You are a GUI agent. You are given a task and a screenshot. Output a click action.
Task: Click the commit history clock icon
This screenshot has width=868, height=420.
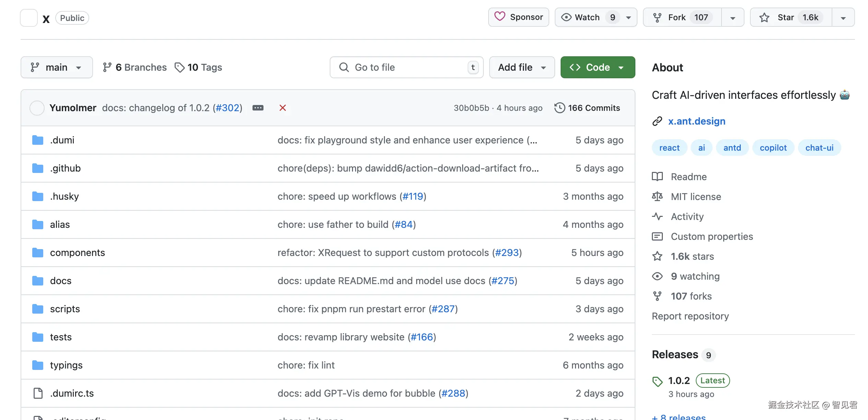[559, 108]
